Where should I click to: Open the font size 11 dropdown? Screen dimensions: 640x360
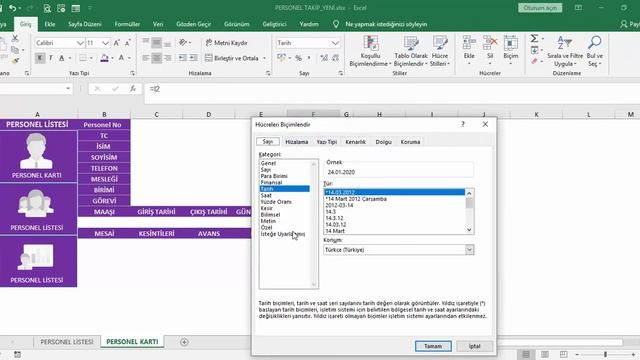[105, 43]
